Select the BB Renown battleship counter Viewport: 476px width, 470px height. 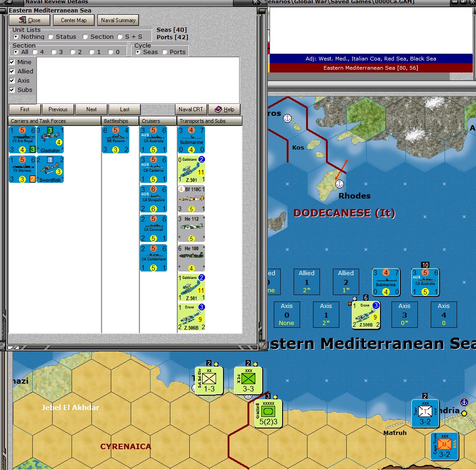pos(116,140)
